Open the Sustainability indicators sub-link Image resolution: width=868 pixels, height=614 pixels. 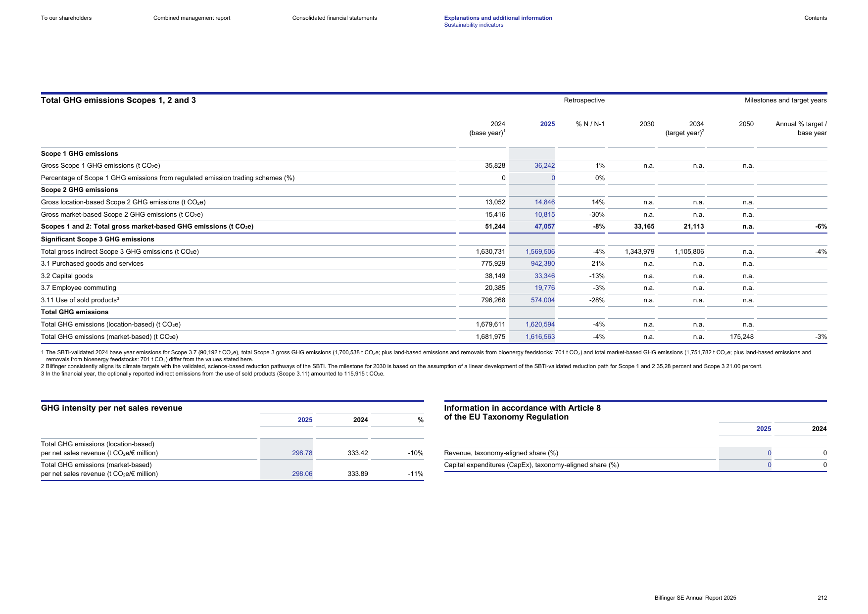(x=474, y=25)
